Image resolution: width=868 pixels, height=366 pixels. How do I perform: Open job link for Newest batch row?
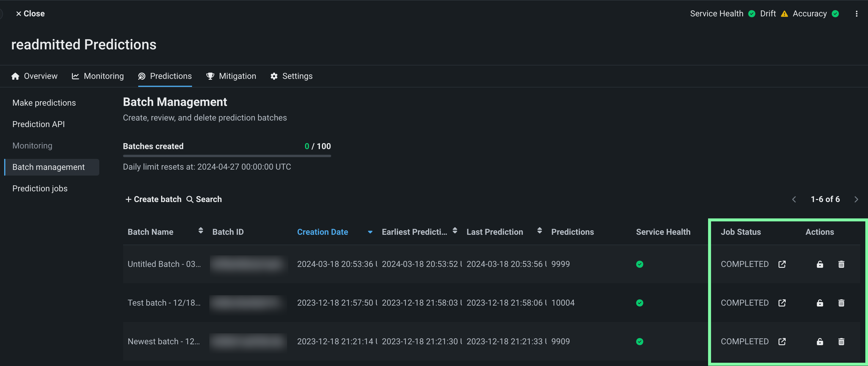(x=782, y=342)
